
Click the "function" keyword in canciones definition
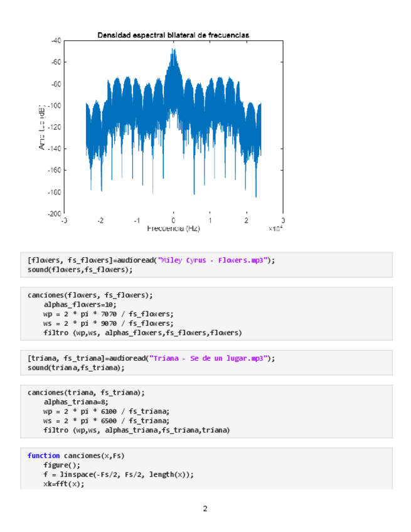click(43, 455)
